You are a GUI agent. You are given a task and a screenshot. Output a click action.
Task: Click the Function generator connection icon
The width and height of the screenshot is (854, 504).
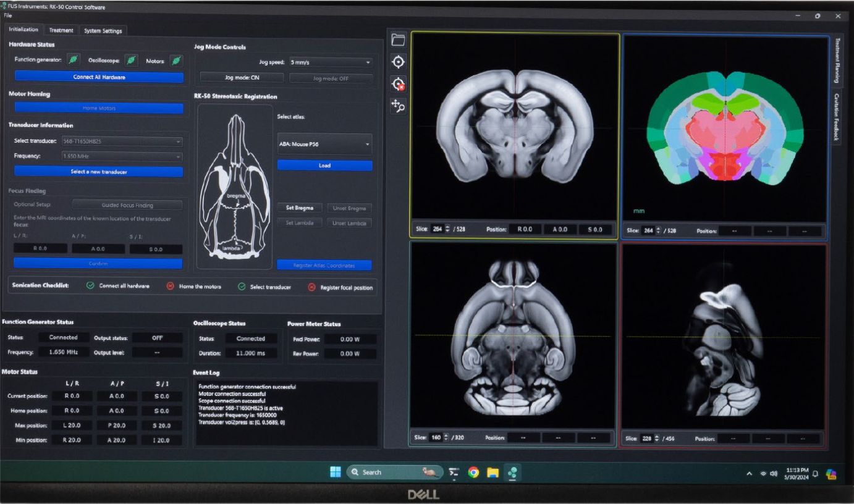tap(73, 60)
